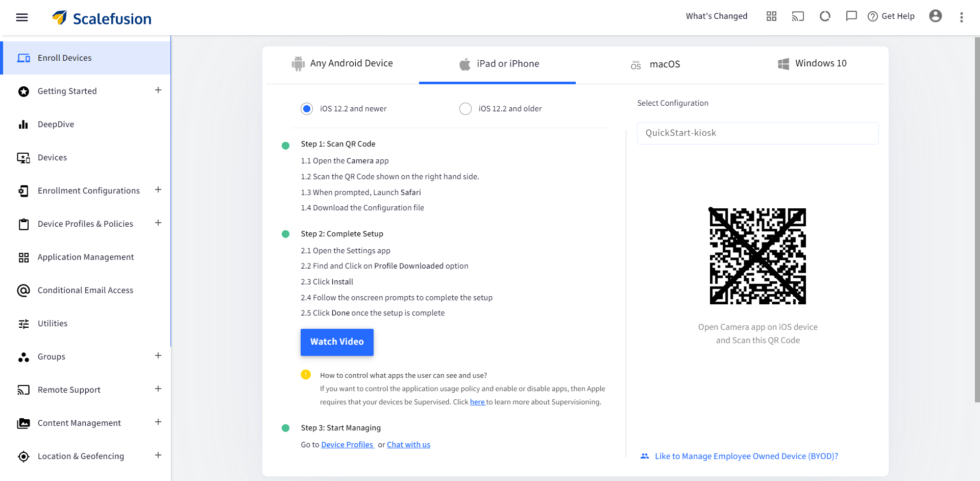The height and width of the screenshot is (481, 980).
Task: Switch to the macOS tab
Action: (x=655, y=64)
